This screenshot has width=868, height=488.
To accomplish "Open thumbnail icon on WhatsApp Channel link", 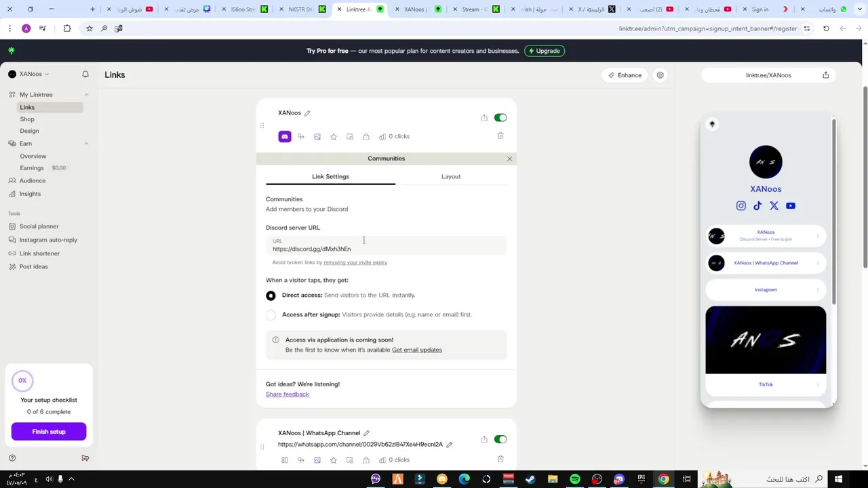I will tap(317, 460).
